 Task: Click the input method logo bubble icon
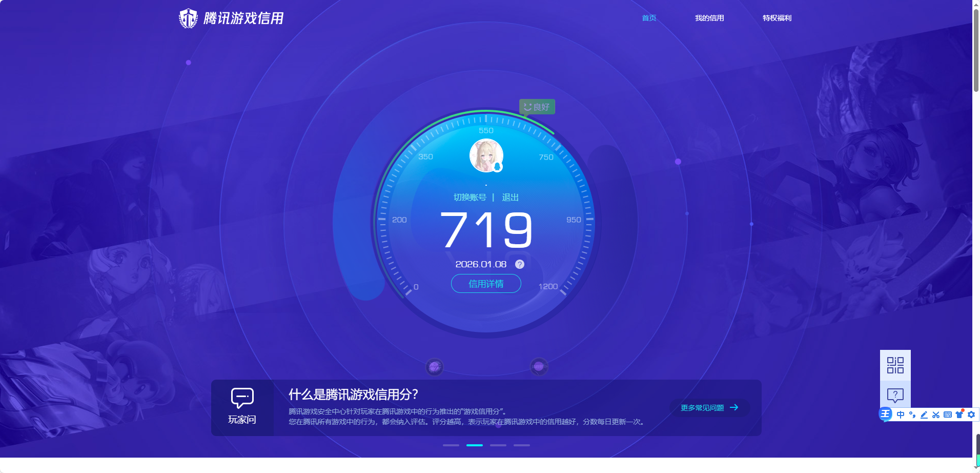(x=885, y=414)
